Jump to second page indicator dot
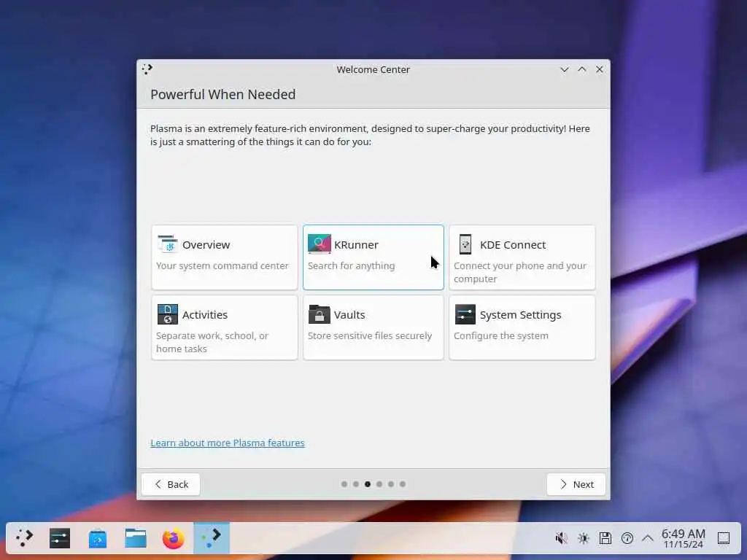 tap(356, 484)
